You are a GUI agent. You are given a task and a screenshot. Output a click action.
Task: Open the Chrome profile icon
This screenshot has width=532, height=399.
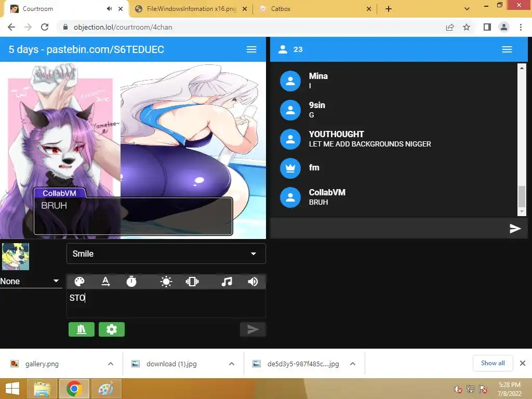pos(504,27)
